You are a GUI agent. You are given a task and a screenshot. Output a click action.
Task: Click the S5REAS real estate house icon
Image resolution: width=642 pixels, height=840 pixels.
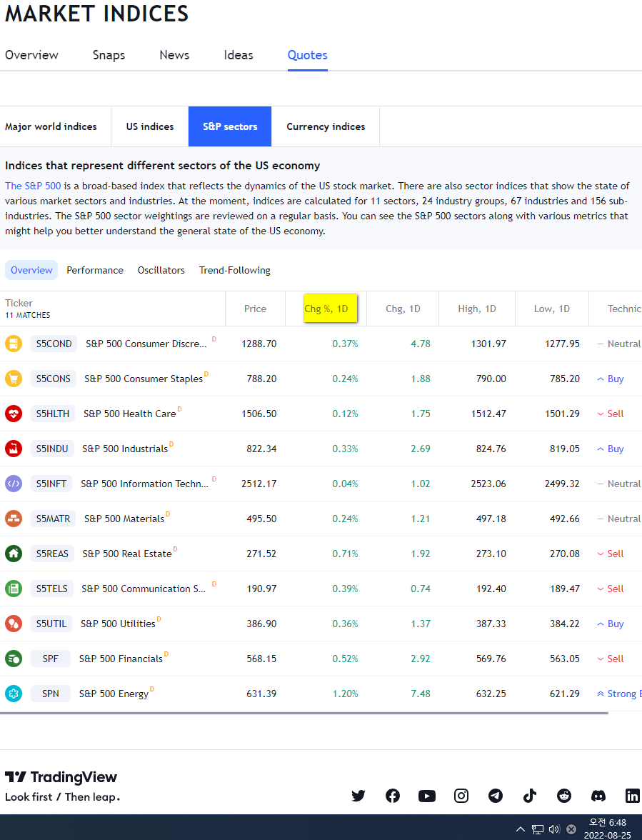[14, 554]
